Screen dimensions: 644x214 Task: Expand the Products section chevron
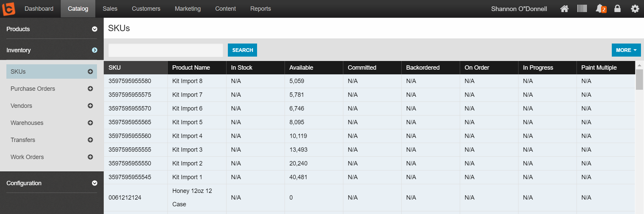pyautogui.click(x=95, y=29)
